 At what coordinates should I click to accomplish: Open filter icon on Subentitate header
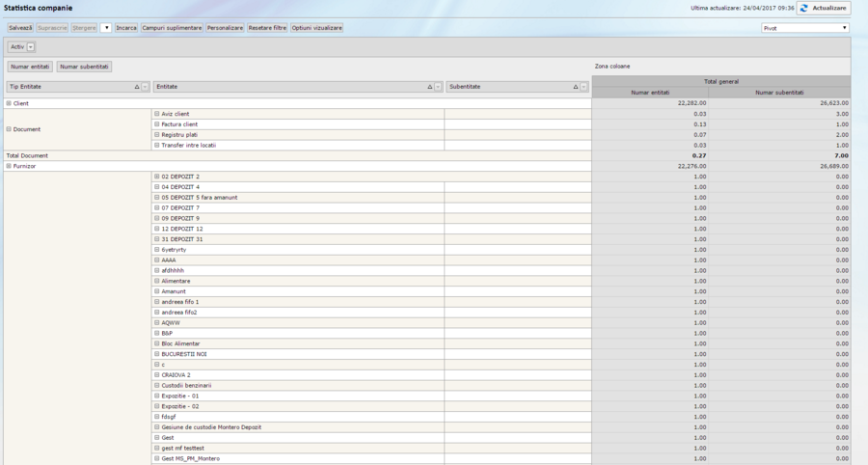(x=583, y=87)
